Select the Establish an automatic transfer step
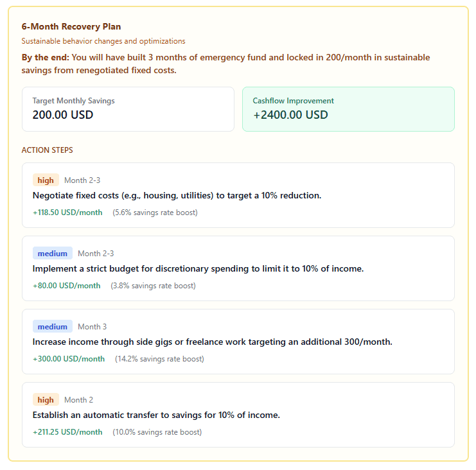Image resolution: width=476 pixels, height=470 pixels. tap(156, 415)
